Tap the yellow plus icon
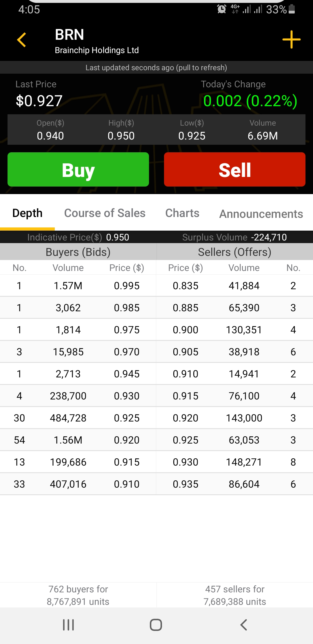This screenshot has height=644, width=313. [291, 39]
